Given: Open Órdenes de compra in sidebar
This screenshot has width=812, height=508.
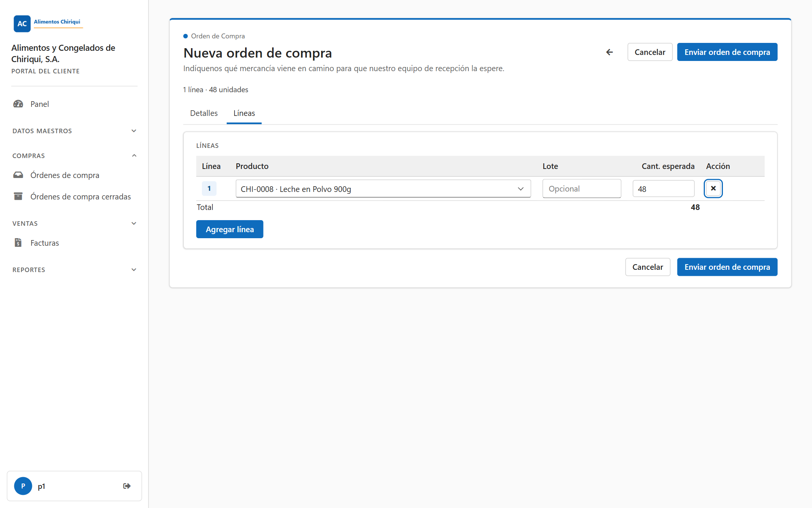Looking at the screenshot, I should (65, 175).
